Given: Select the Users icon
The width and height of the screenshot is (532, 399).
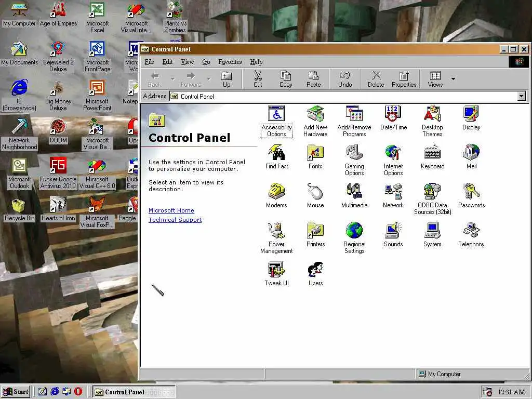Looking at the screenshot, I should 315,274.
